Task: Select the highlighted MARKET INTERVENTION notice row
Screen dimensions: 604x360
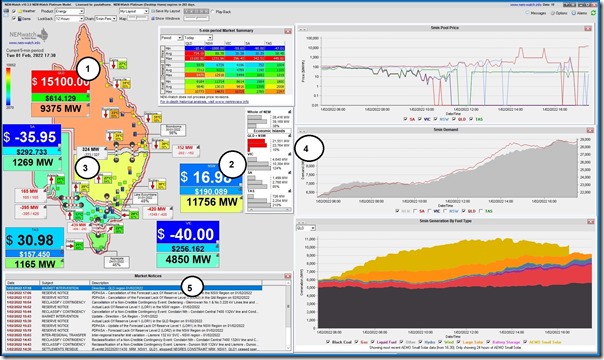Action: (134, 288)
